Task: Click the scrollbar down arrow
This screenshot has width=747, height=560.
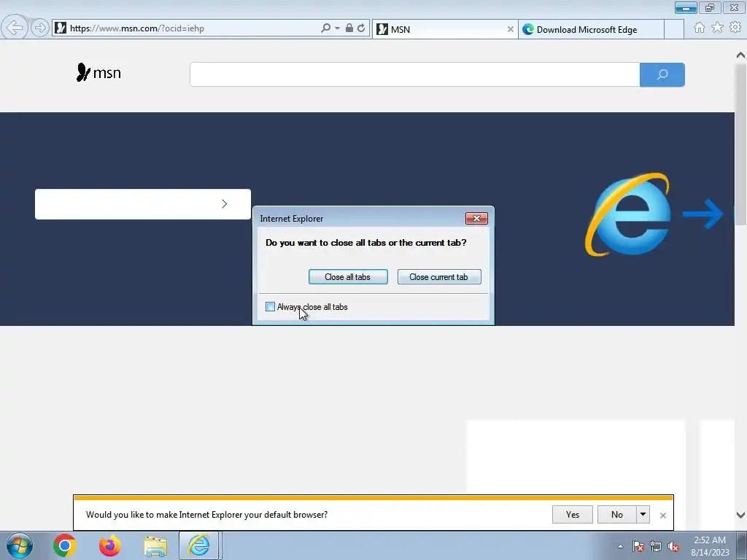Action: click(x=741, y=515)
